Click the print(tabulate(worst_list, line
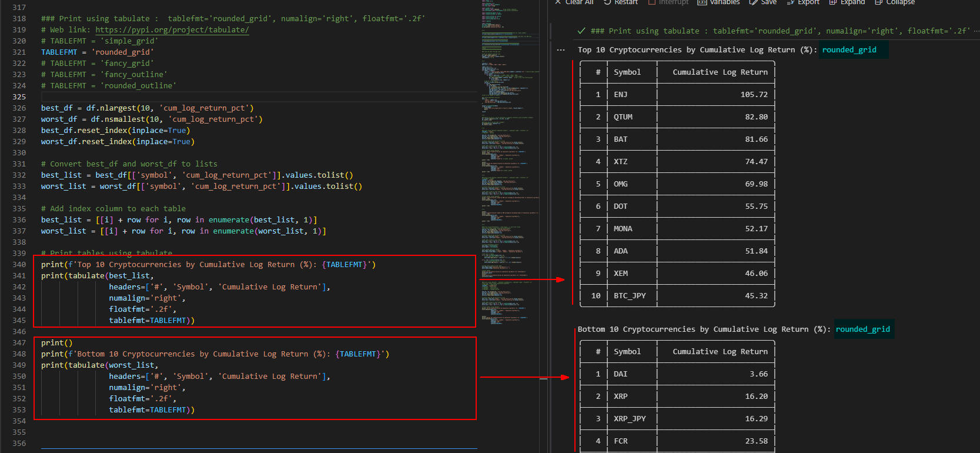 [x=100, y=365]
